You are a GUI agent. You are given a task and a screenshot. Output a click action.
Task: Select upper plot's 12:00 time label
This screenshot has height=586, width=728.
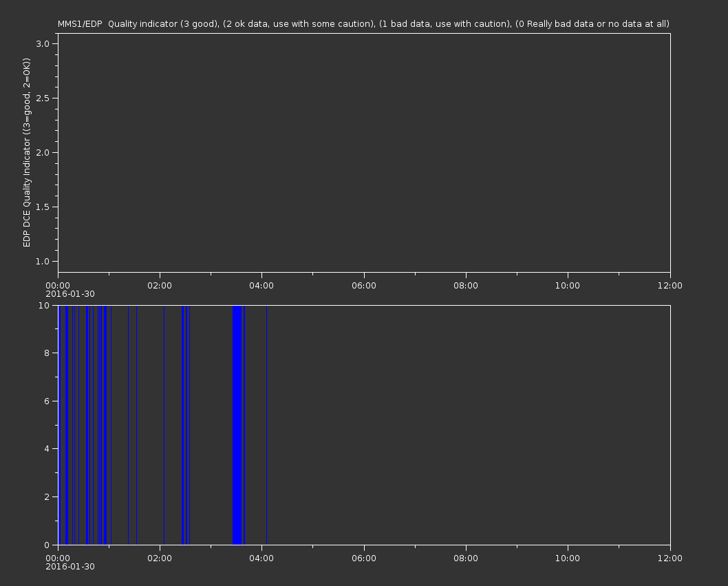(x=670, y=285)
